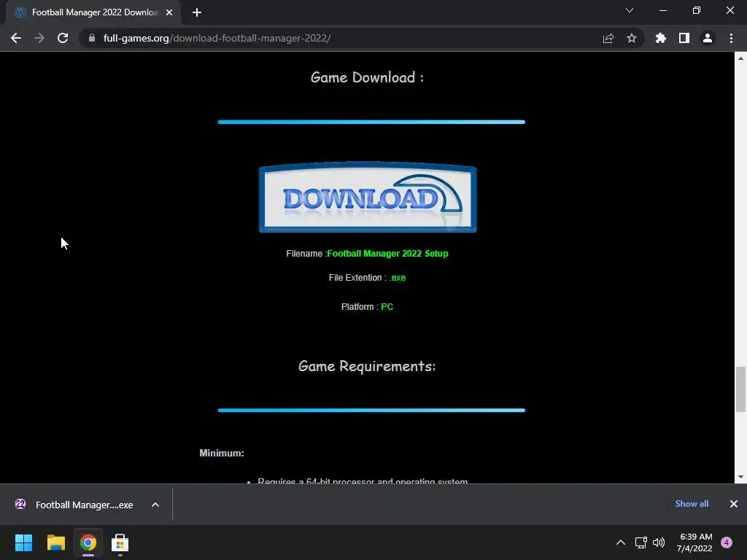Show all downloads
Viewport: 747px width, 560px height.
click(x=692, y=504)
